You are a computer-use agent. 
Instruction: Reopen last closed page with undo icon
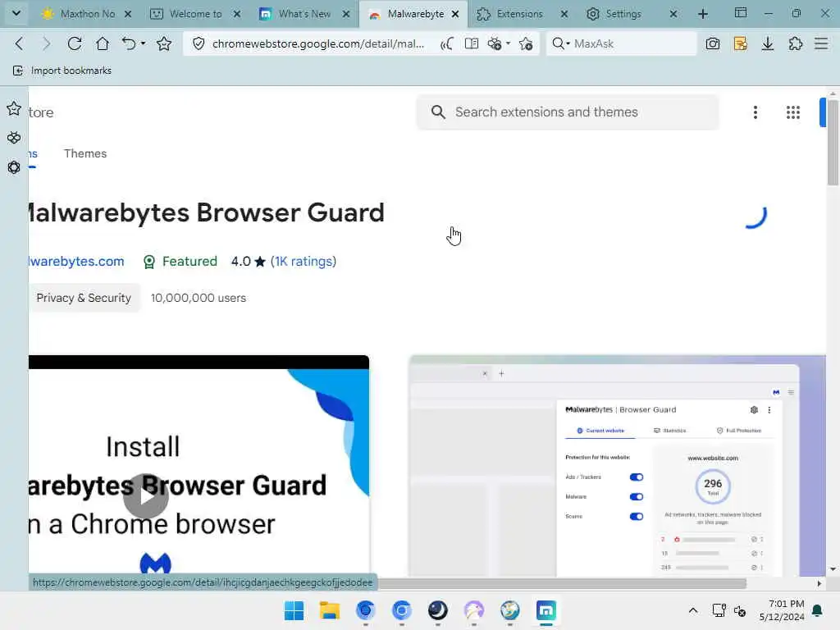129,43
